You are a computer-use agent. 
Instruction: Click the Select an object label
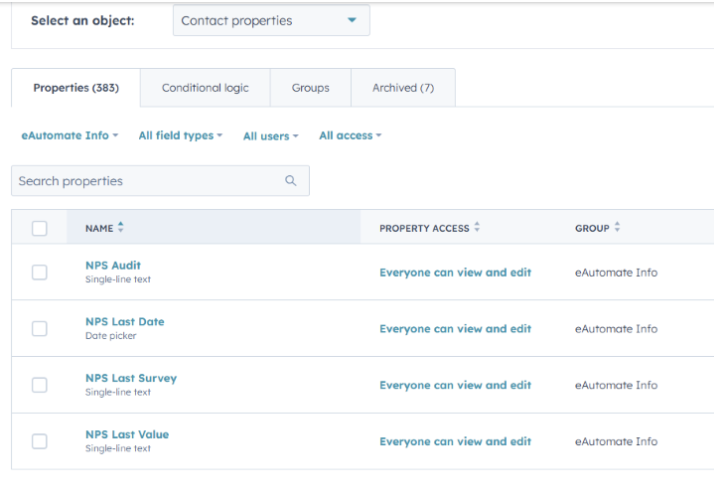82,20
